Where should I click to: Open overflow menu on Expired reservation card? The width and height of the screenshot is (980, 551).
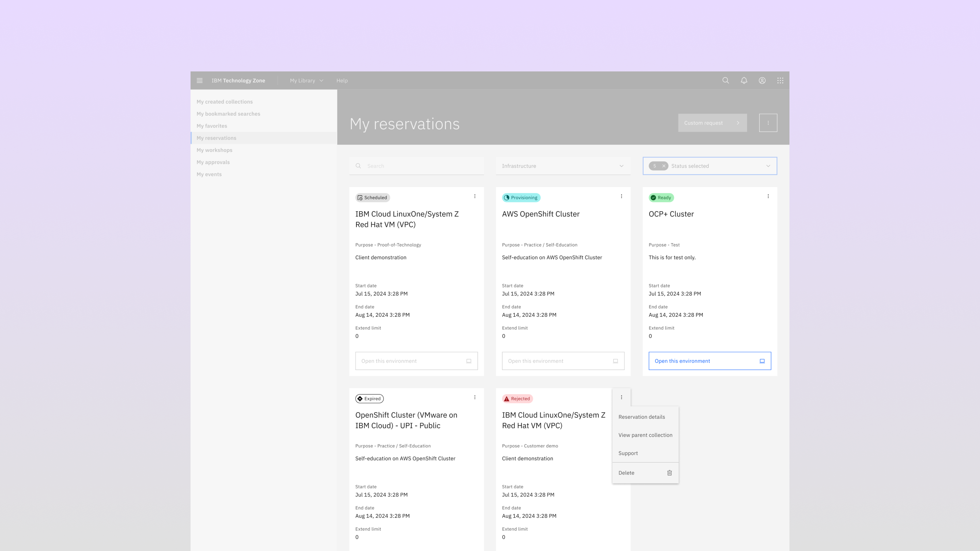coord(475,397)
